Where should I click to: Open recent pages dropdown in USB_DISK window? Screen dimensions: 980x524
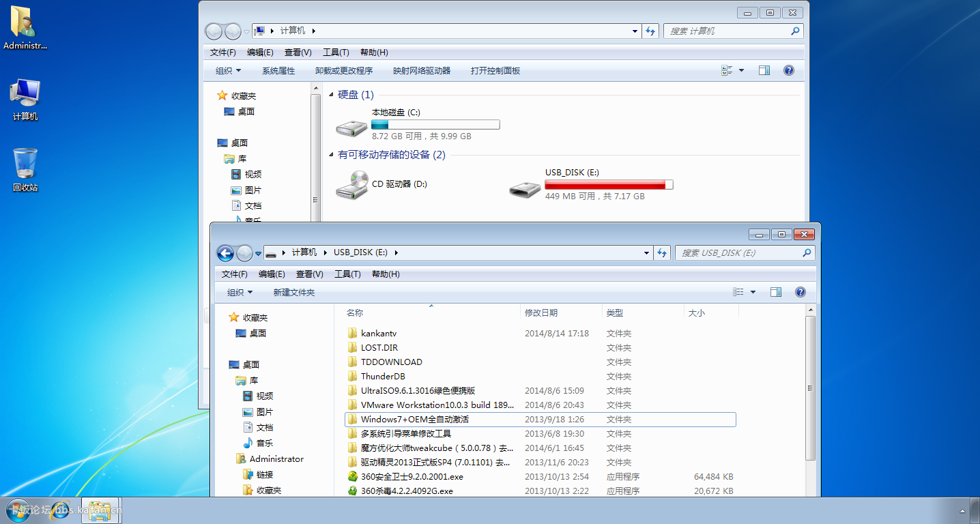click(x=259, y=253)
